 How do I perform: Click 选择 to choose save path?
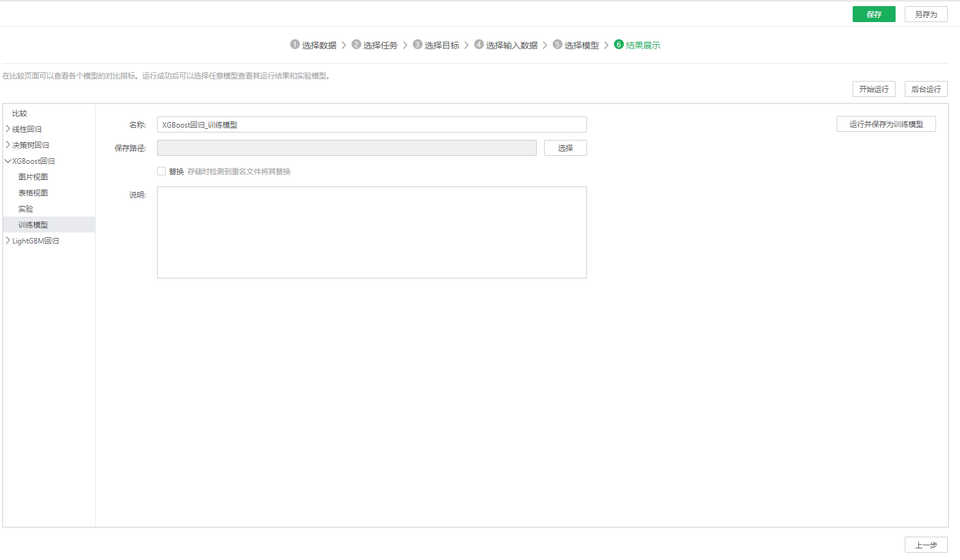click(x=565, y=148)
